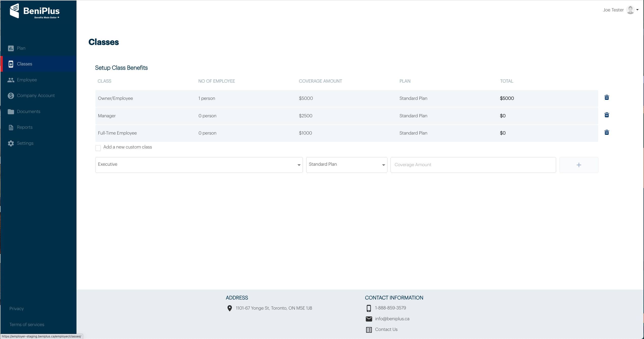Click the Company Account dollar icon

point(11,96)
